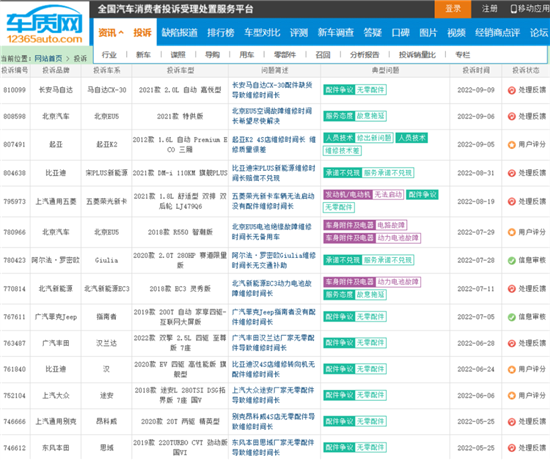Open complaint 北京EU5电池绝缘故障维修

(x=271, y=232)
